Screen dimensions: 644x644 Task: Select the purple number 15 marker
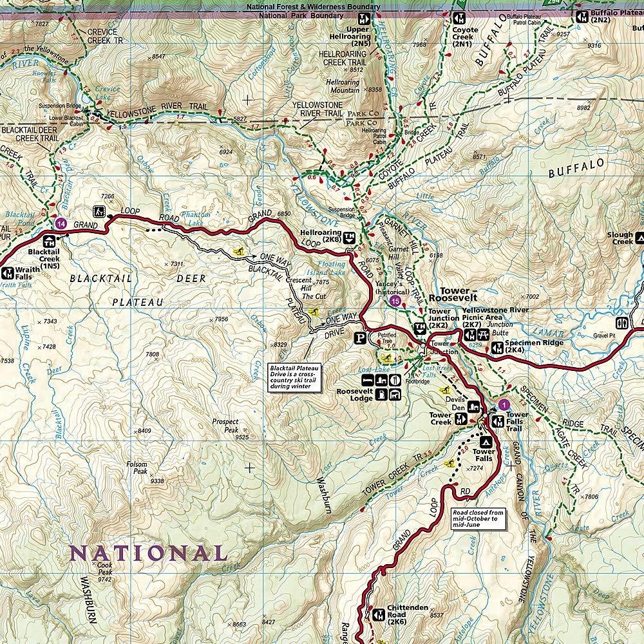395,301
